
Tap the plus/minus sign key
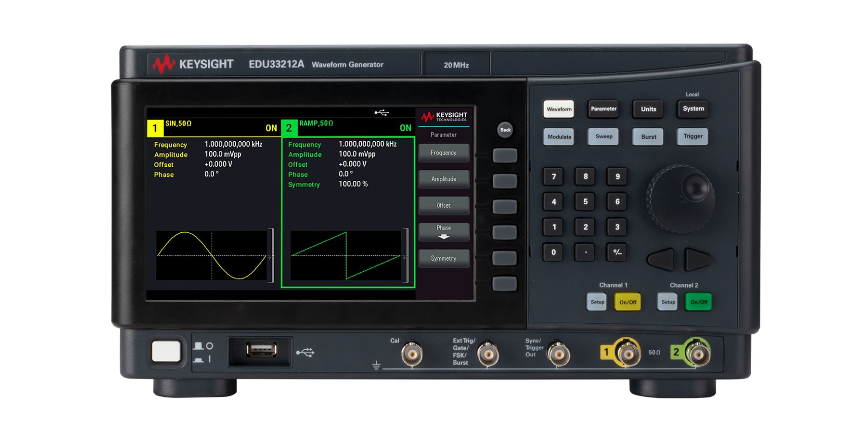click(617, 252)
